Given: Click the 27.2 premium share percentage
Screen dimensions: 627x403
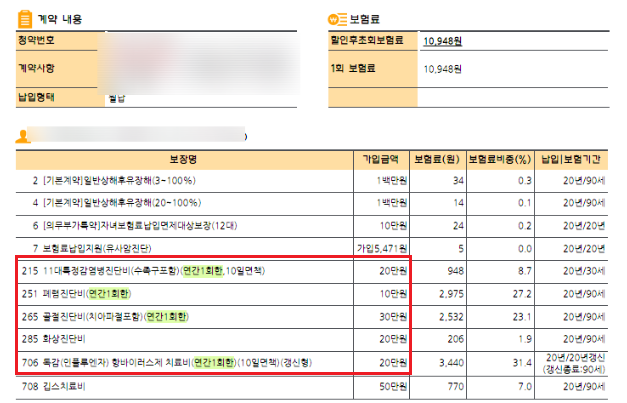Looking at the screenshot, I should click(x=522, y=294).
